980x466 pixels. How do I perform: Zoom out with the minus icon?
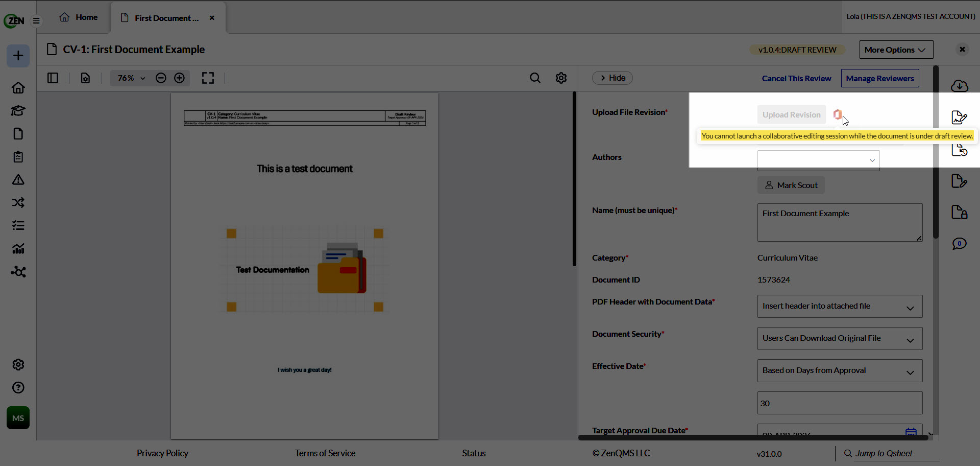[x=161, y=78]
